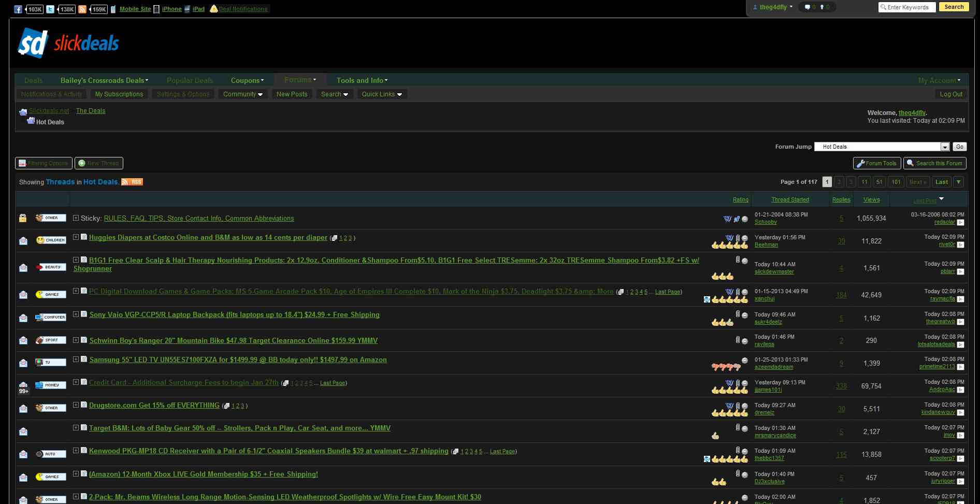The image size is (980, 504).
Task: Click the MONEY category icon on Credit Card thread
Action: coord(49,385)
